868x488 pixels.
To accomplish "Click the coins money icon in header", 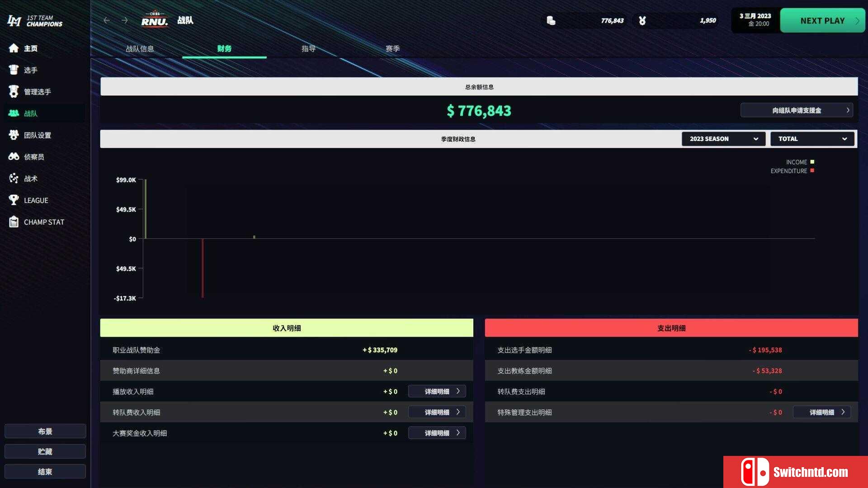I will (x=551, y=20).
